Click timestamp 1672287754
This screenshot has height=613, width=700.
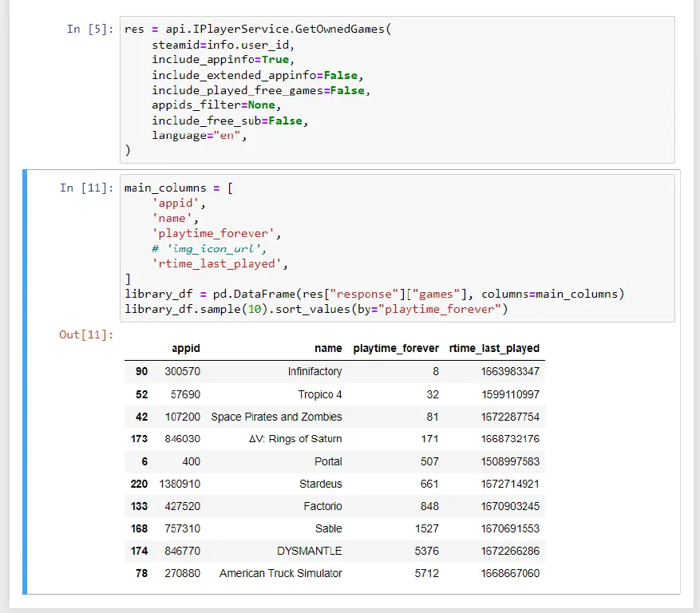coord(510,417)
